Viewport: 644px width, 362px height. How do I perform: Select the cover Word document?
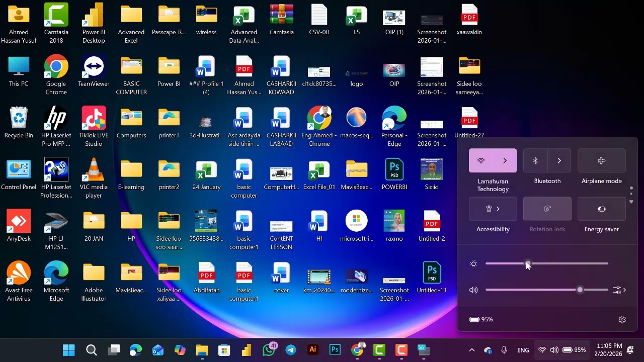click(x=282, y=278)
